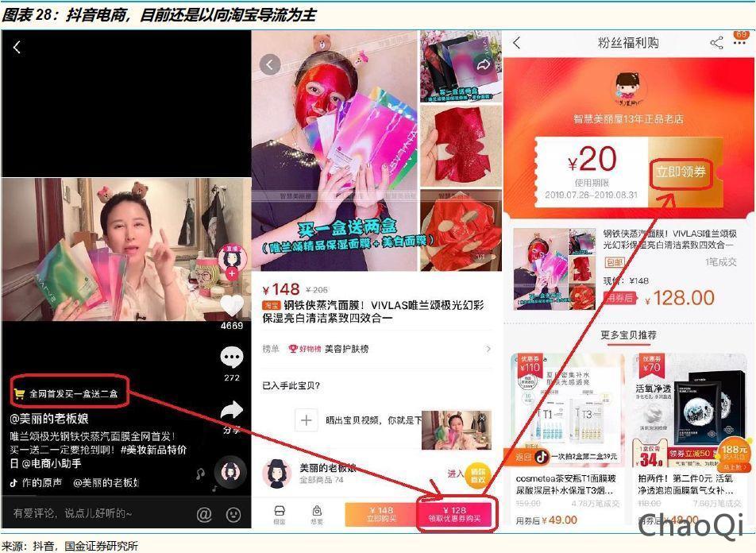Screen dimensions: 756x553
Task: Tap the @ mention icon
Action: (204, 514)
